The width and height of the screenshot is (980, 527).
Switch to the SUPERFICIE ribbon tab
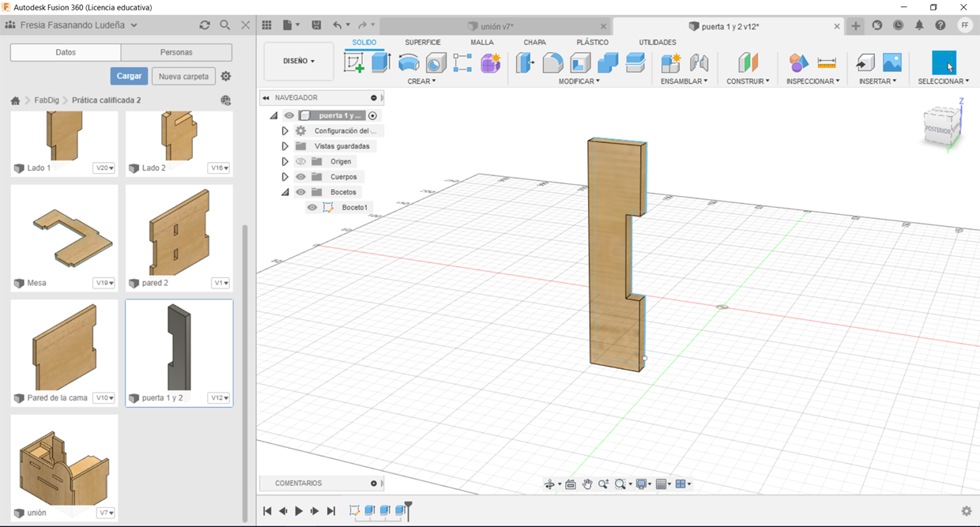(x=423, y=43)
